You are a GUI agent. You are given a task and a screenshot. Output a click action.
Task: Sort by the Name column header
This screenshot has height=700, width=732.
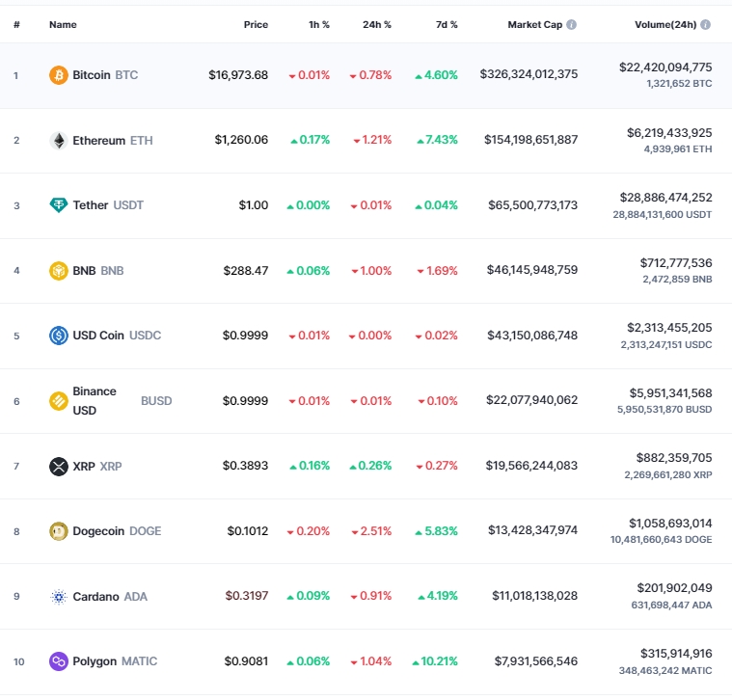[63, 24]
